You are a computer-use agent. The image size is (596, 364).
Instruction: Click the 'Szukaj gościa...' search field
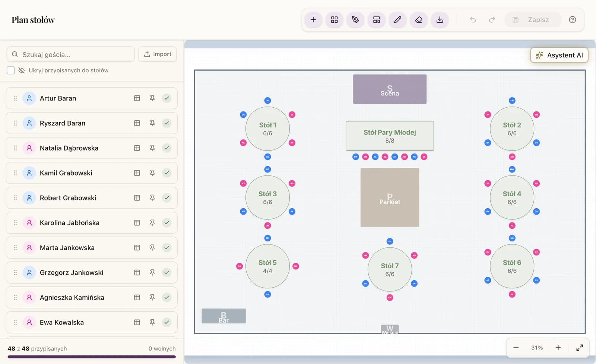click(x=70, y=54)
